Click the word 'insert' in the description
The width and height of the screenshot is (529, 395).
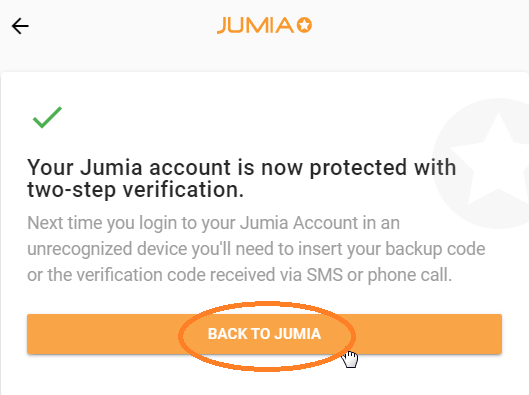(320, 249)
